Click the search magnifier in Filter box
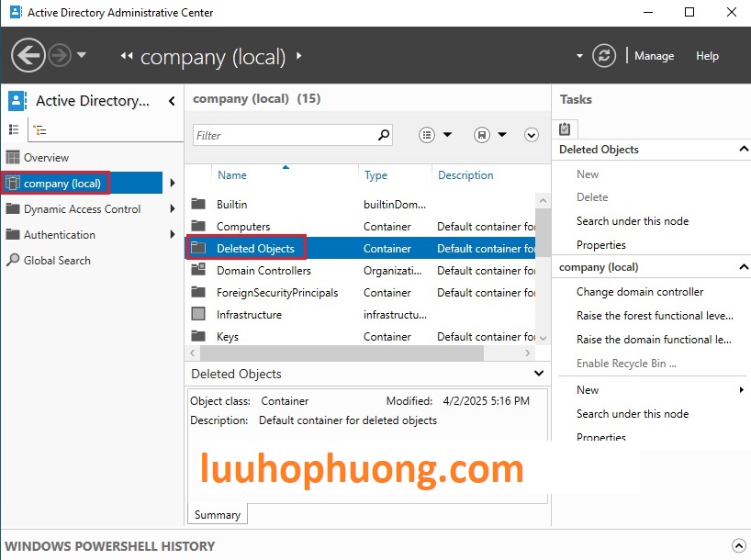The width and height of the screenshot is (751, 560). point(384,135)
